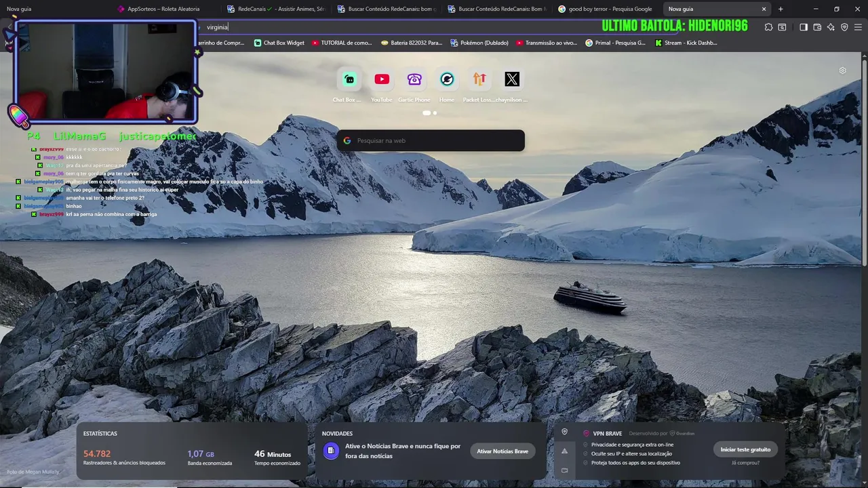The width and height of the screenshot is (868, 488).
Task: Open the Leo AI sparkle icon
Action: [x=831, y=27]
